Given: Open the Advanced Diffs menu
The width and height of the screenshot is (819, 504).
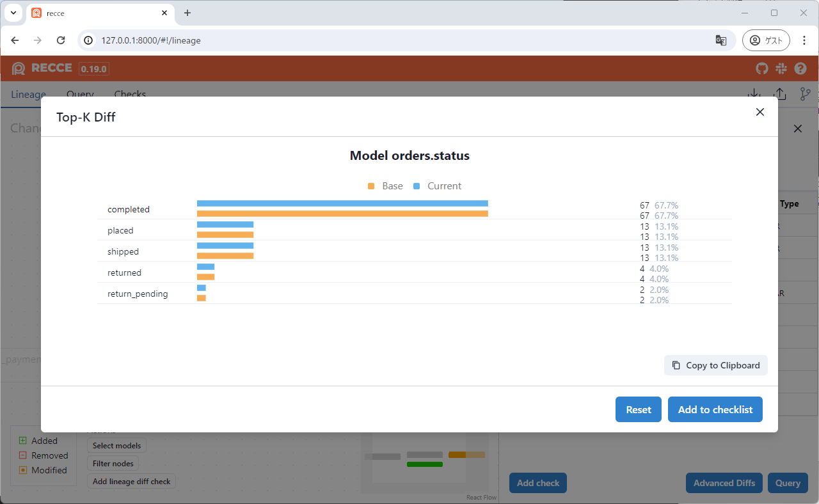Looking at the screenshot, I should click(724, 483).
